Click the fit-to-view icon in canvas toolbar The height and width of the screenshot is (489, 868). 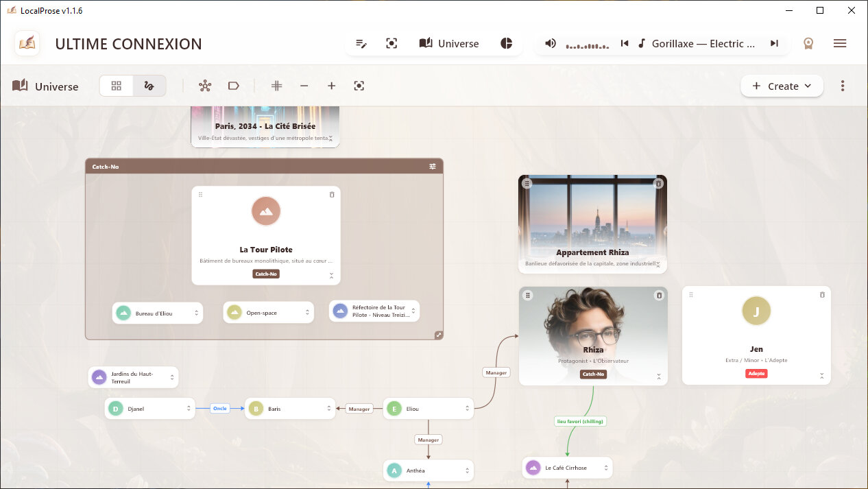[359, 86]
